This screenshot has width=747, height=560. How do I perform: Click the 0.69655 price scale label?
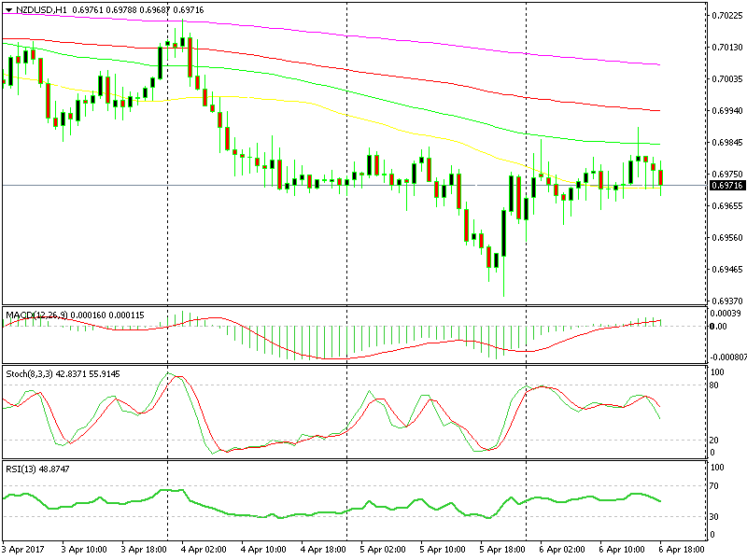(727, 205)
